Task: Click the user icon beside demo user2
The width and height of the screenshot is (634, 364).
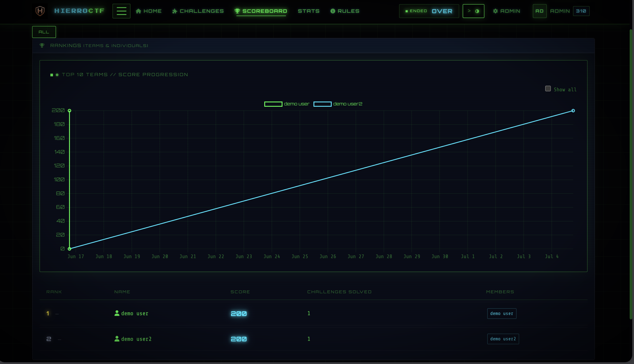Action: (x=117, y=338)
